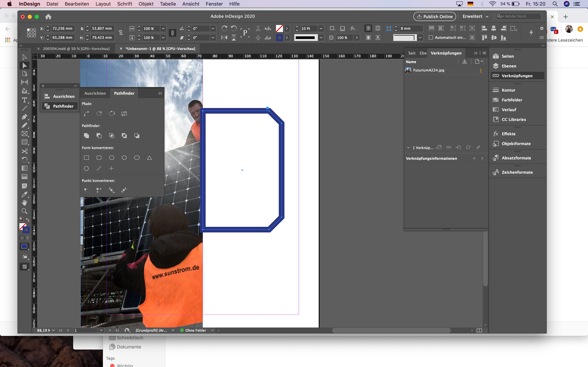
Task: Open the Farbfelder panel
Action: [x=512, y=100]
